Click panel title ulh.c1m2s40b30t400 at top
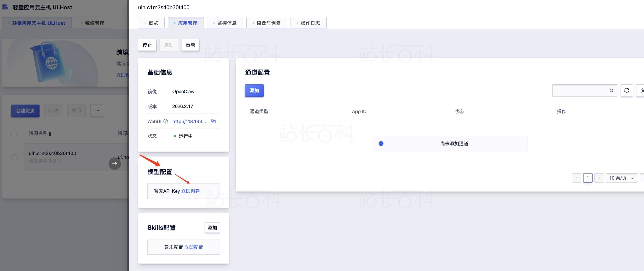This screenshot has height=271, width=644. point(164,7)
